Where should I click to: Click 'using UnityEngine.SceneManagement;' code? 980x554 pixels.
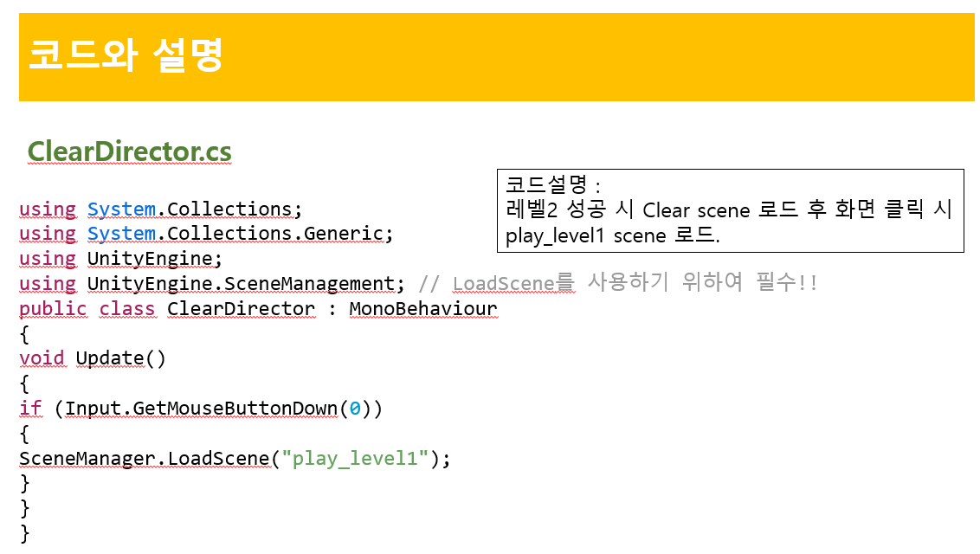[212, 284]
